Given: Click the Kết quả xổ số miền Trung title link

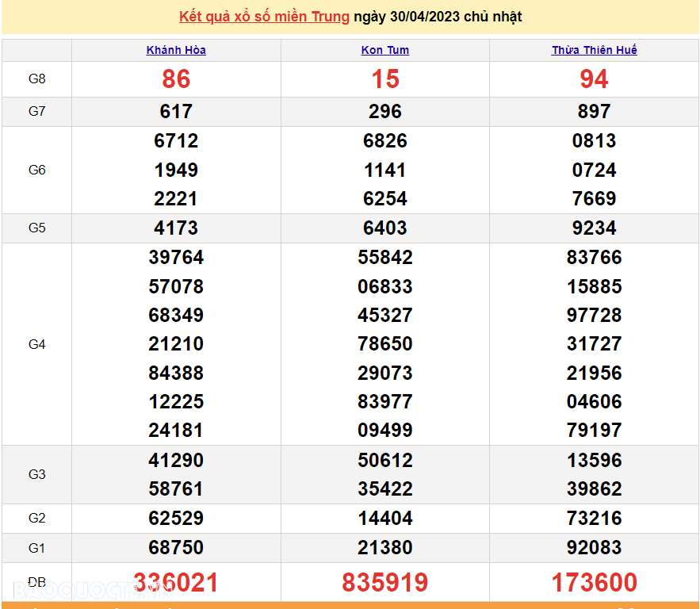Looking at the screenshot, I should [x=262, y=16].
